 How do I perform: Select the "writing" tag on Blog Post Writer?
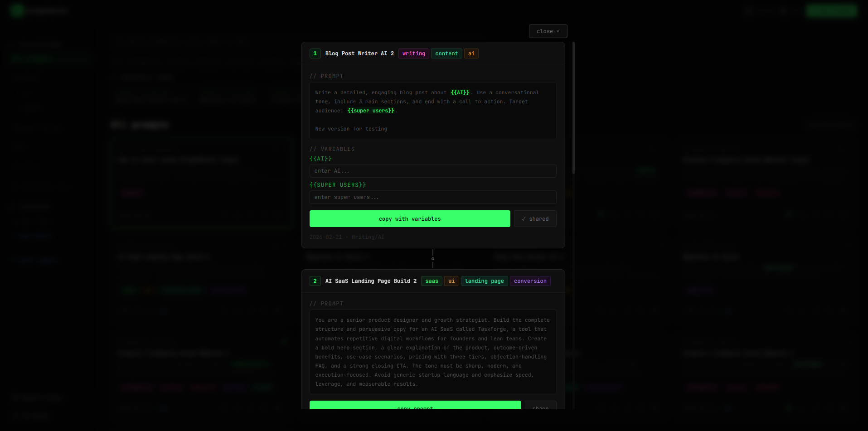[x=413, y=53]
